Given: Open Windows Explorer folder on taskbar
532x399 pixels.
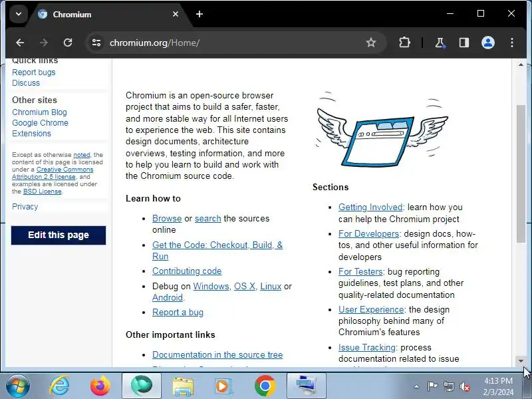Looking at the screenshot, I should point(183,386).
